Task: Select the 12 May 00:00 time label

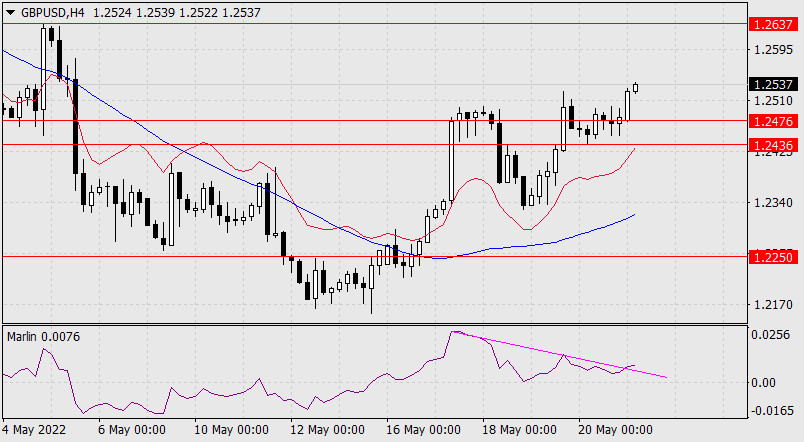Action: coord(327,429)
